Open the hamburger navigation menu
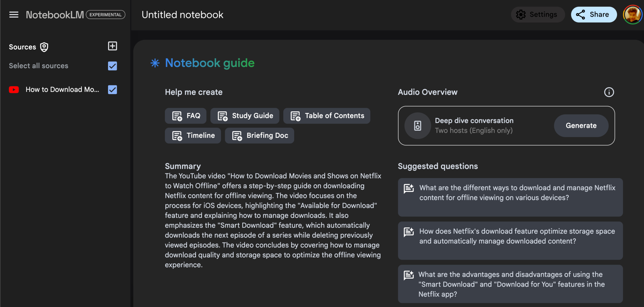 [x=14, y=15]
